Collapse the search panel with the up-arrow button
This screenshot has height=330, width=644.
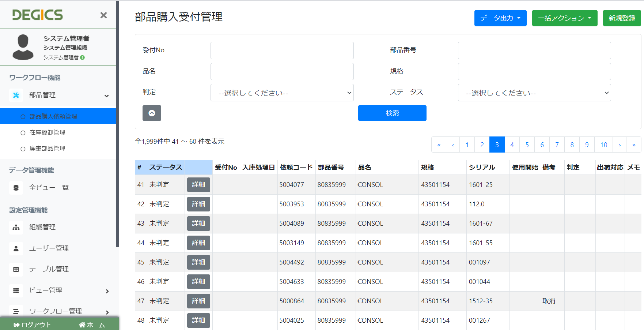[x=152, y=113]
